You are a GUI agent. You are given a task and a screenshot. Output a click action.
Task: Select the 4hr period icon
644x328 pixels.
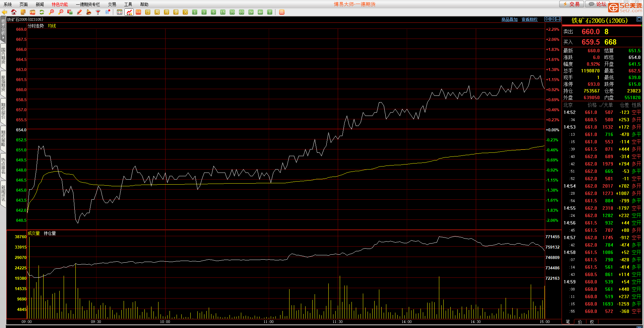pyautogui.click(x=260, y=12)
